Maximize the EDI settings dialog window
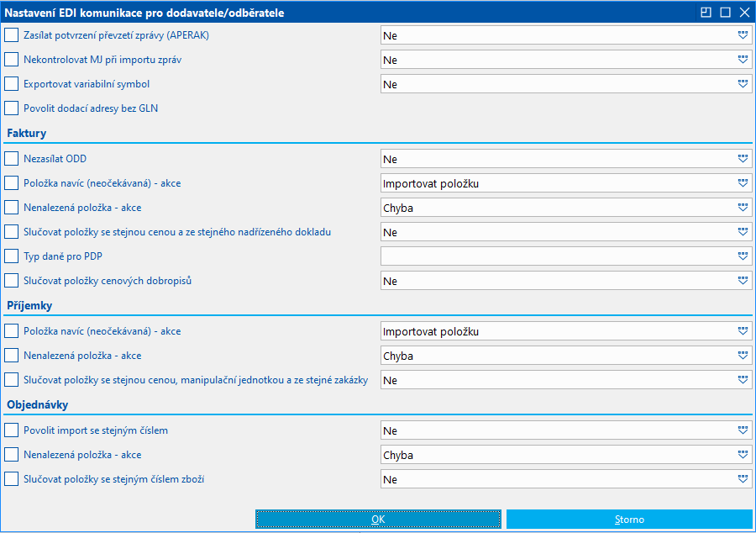Viewport: 756px width, 533px height. point(725,12)
